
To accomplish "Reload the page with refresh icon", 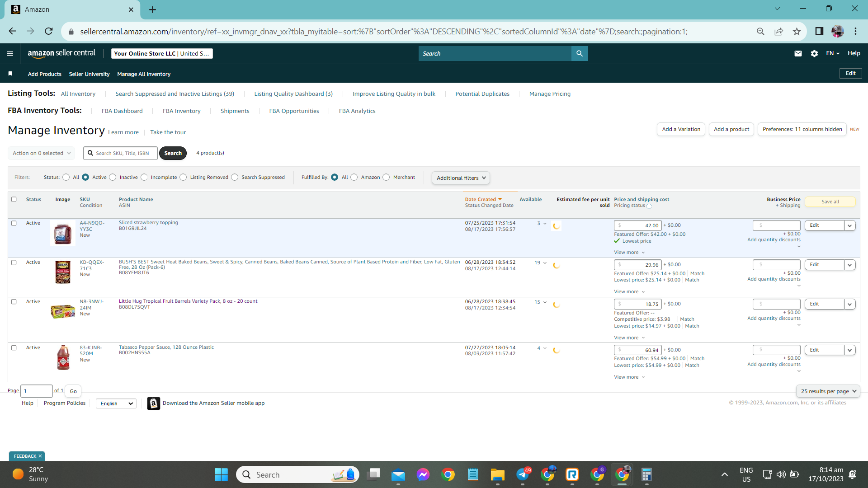I will (x=49, y=31).
